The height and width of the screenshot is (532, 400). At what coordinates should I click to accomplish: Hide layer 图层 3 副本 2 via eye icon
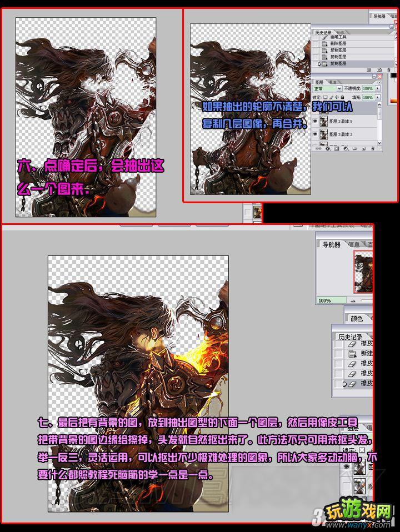[x=315, y=134]
